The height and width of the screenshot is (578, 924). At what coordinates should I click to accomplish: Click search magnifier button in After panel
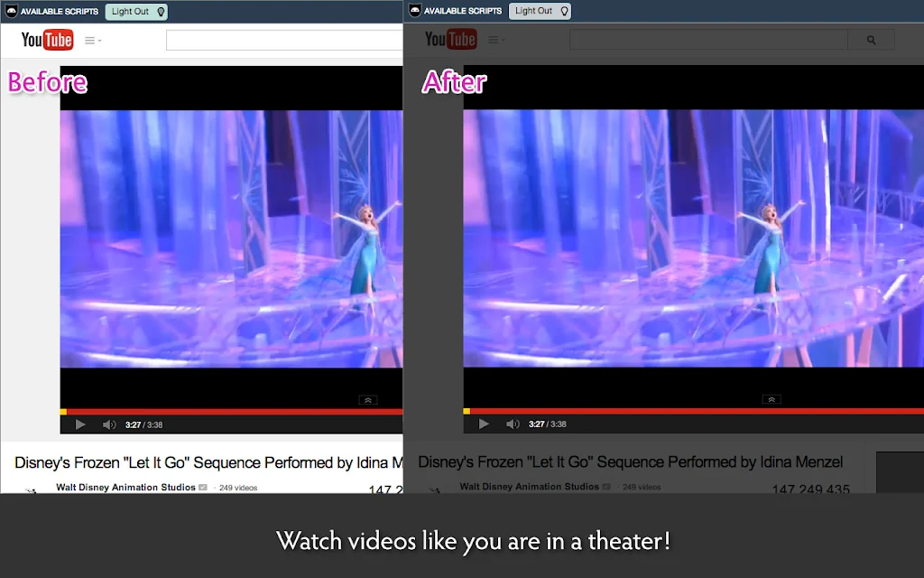(871, 40)
